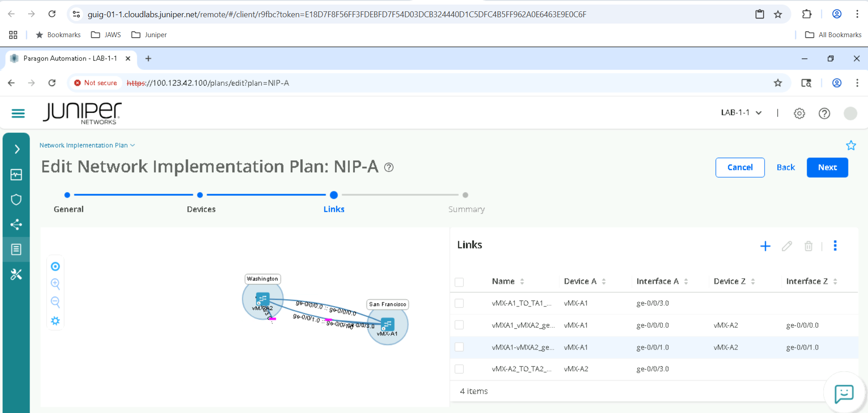Open topology map settings gear

[55, 321]
